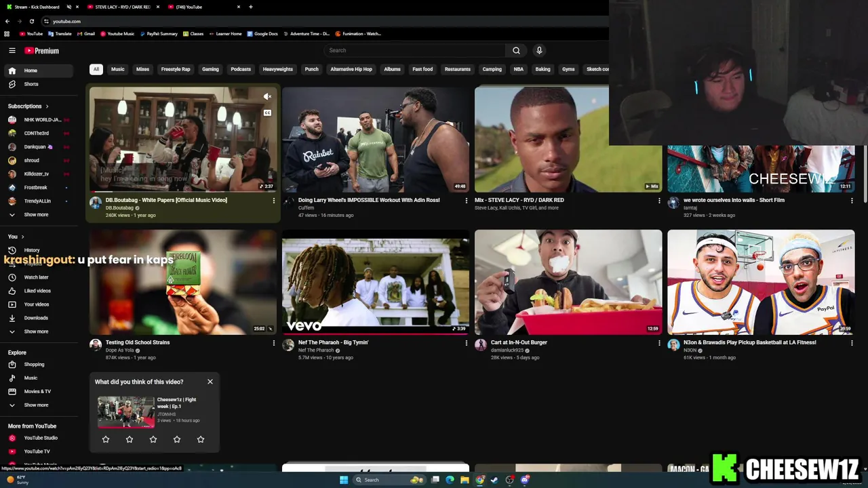
Task: Open Shorts in sidebar
Action: (x=38, y=84)
